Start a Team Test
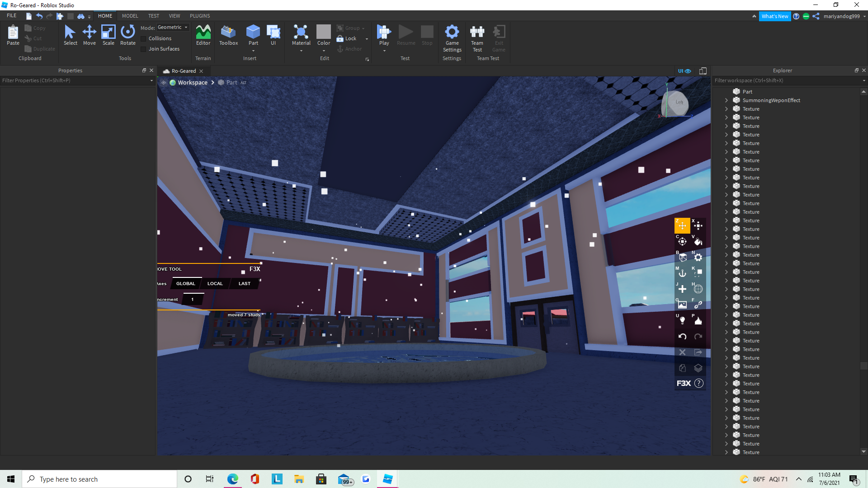This screenshot has width=868, height=488. pyautogui.click(x=477, y=38)
